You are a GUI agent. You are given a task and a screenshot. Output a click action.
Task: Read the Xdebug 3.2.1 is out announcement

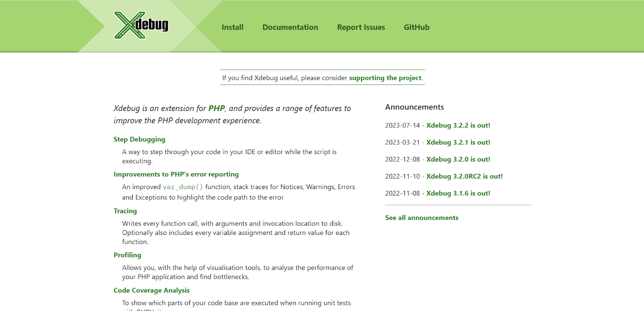458,142
